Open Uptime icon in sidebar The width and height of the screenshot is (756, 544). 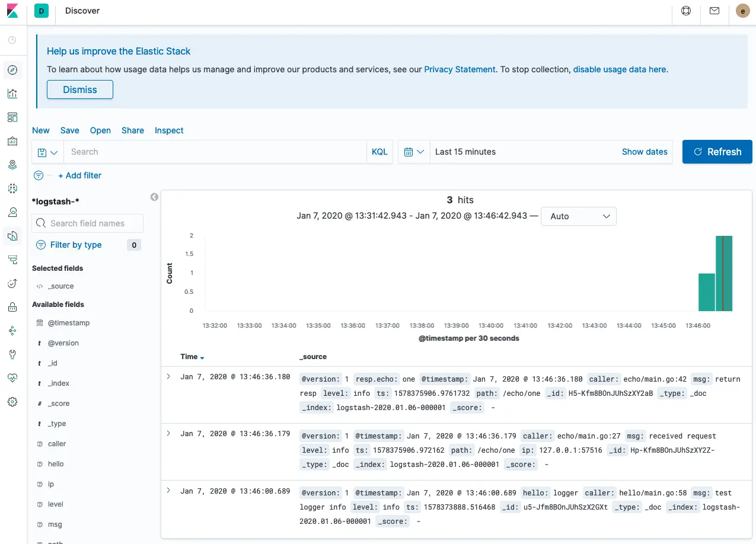pyautogui.click(x=12, y=283)
